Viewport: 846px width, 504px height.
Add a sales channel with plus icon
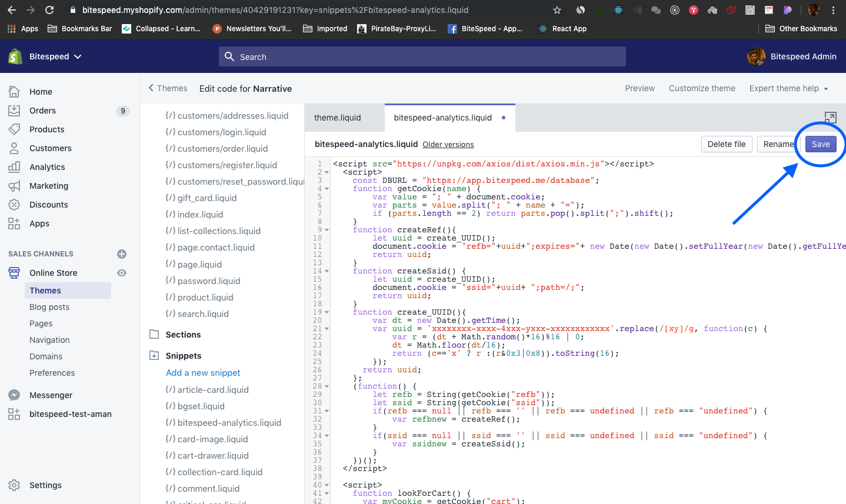[x=122, y=254]
